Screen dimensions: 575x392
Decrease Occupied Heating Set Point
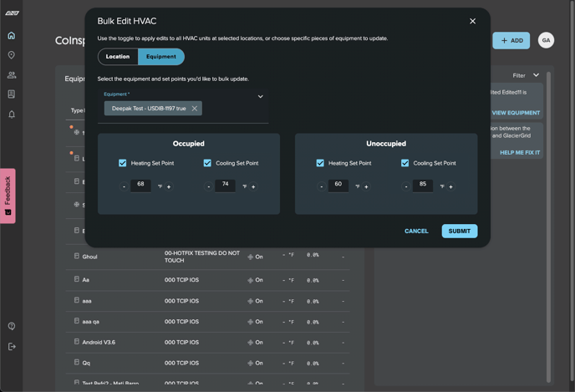(124, 186)
